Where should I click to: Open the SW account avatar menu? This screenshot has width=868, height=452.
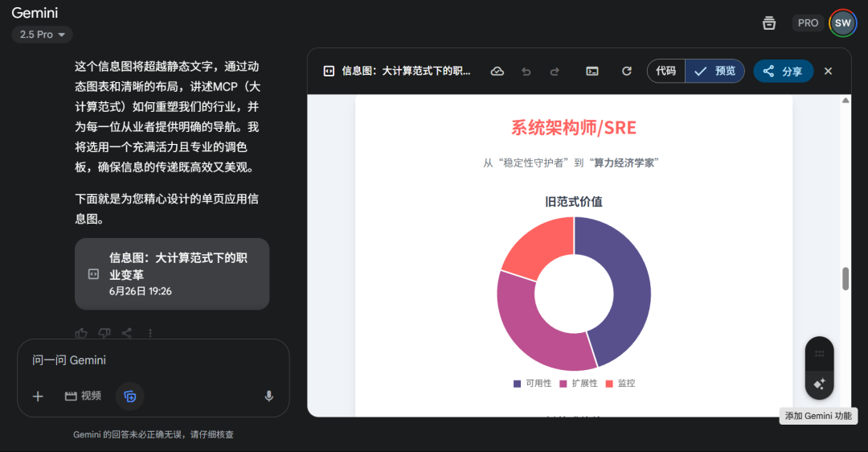point(842,23)
